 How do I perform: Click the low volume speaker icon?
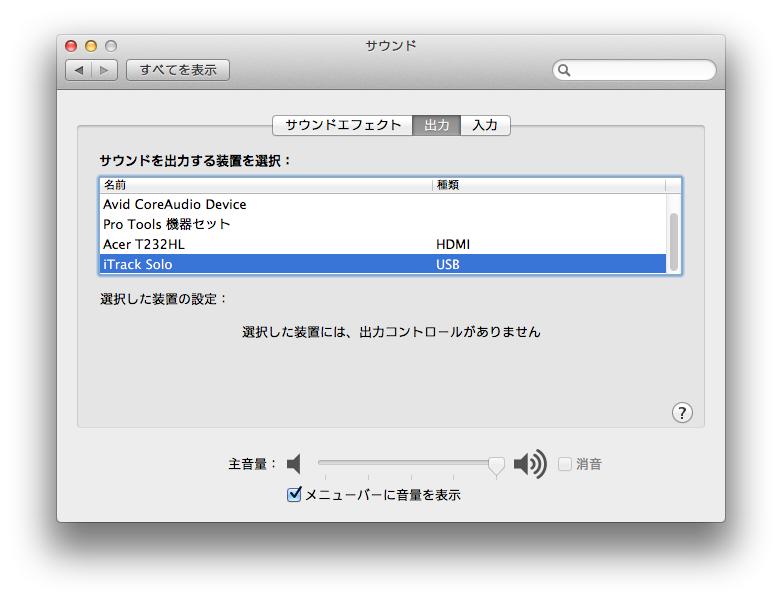pos(294,464)
